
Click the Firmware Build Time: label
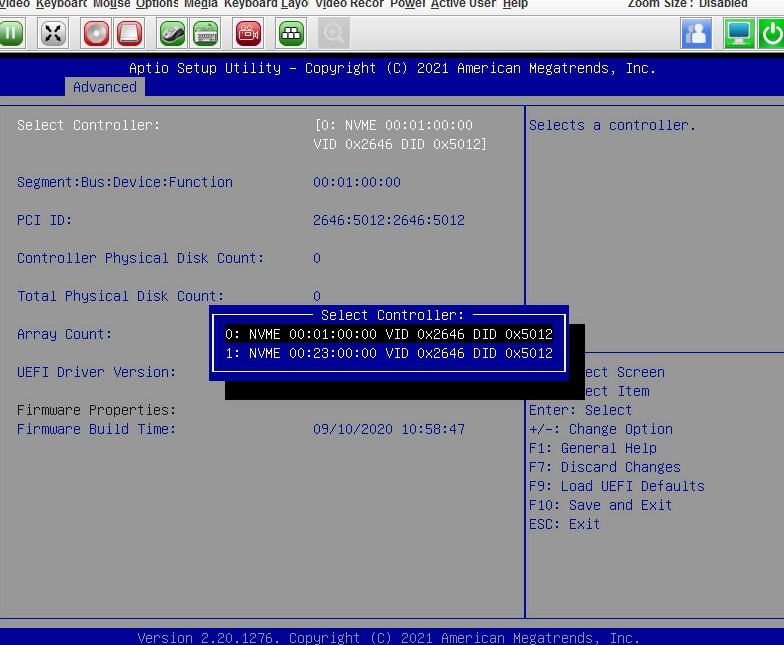click(x=96, y=429)
